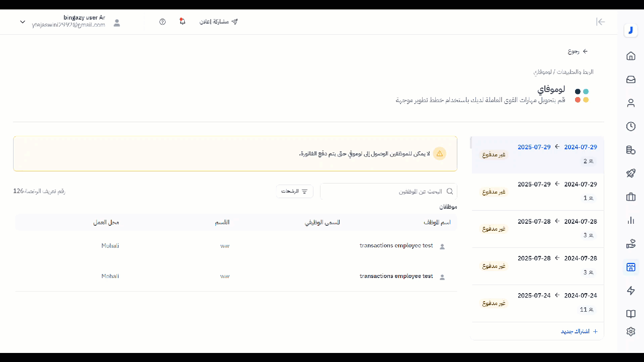Screen dimensions: 644x362
Task: Open the bar chart reports icon
Action: point(631,220)
